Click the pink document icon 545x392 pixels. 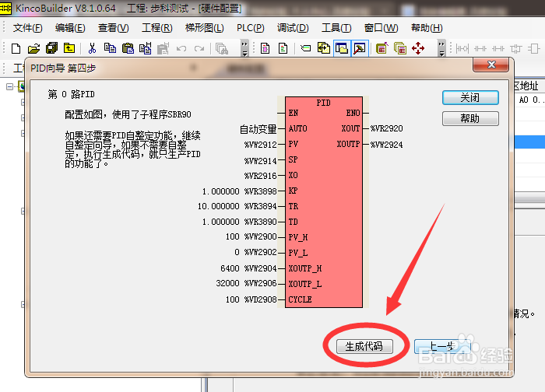click(x=265, y=48)
